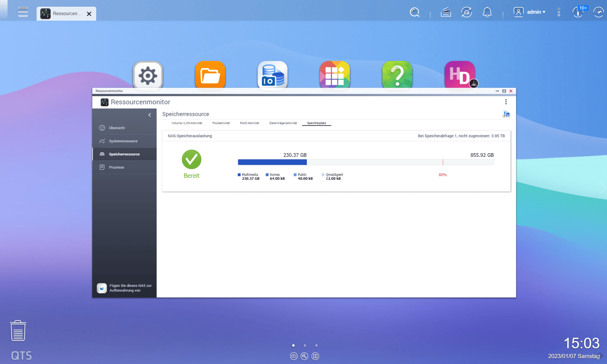
Task: Open Ressourcenmonitor three-dot options menu
Action: pos(506,102)
